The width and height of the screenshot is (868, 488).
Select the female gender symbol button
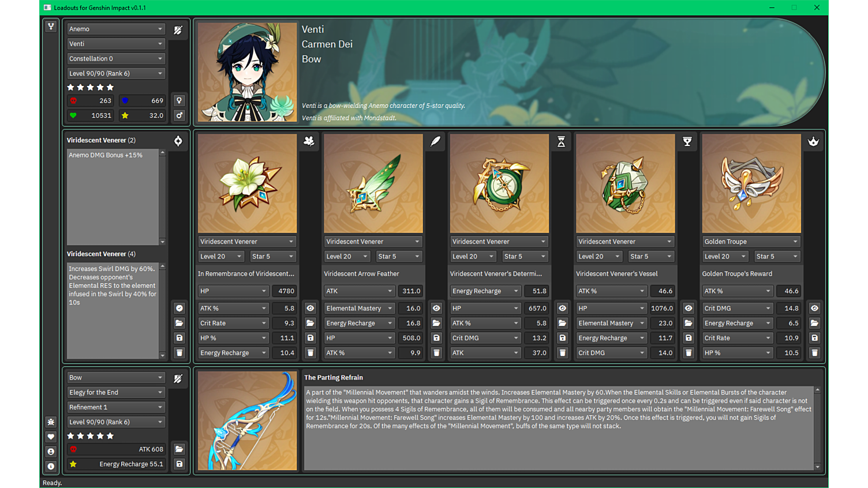tap(179, 100)
